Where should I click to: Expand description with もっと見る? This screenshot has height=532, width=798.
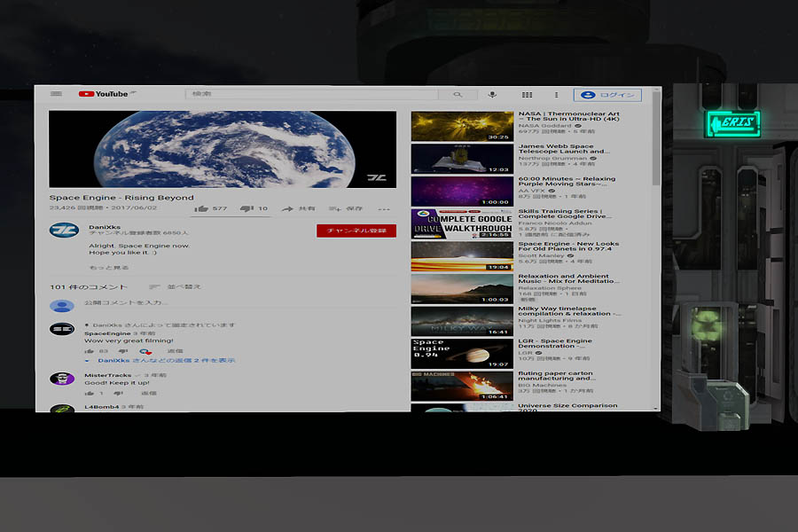[x=108, y=267]
